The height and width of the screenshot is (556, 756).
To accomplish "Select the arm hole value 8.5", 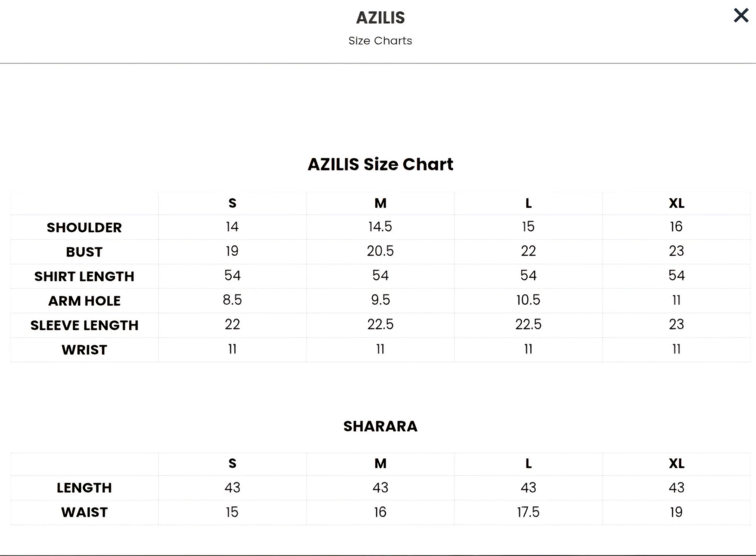I will pos(232,300).
